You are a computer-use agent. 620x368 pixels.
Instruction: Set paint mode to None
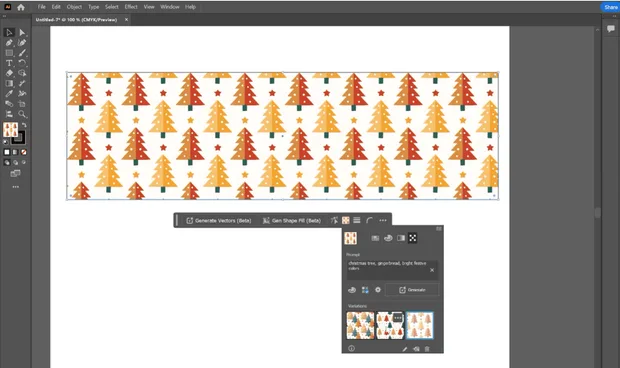tap(24, 152)
